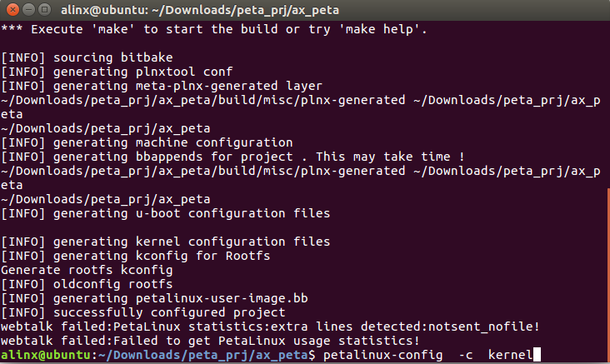Click the "Generate rootfs kconfig" line
The width and height of the screenshot is (610, 364).
click(87, 270)
